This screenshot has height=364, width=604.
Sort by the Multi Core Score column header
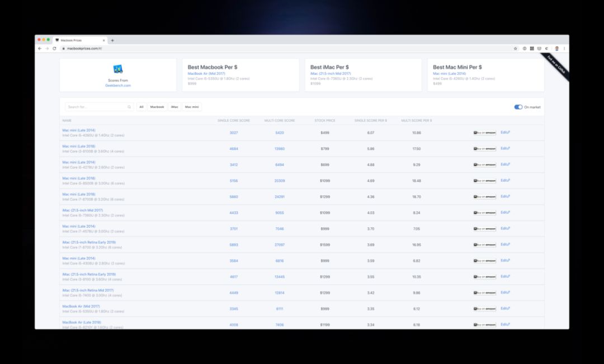click(280, 121)
